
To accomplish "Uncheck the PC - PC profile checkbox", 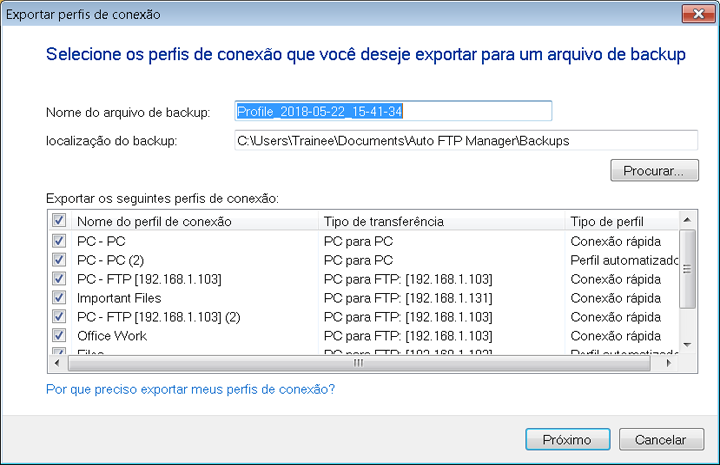I will click(x=59, y=241).
